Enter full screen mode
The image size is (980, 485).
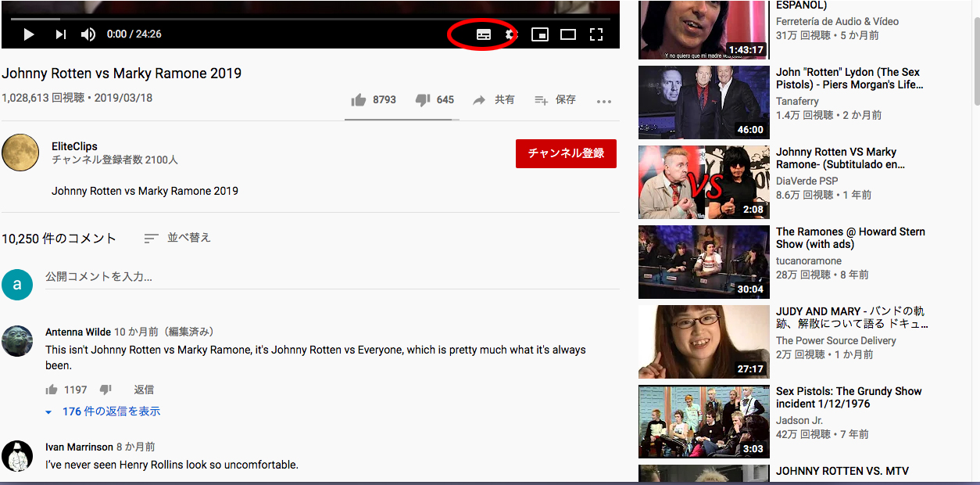pos(596,34)
